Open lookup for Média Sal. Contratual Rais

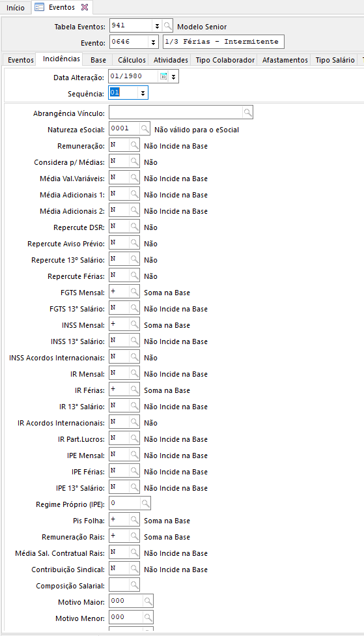pos(134,553)
